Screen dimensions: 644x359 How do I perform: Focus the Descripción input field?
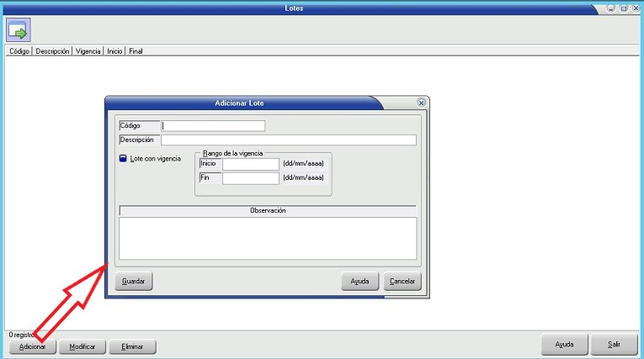point(288,140)
